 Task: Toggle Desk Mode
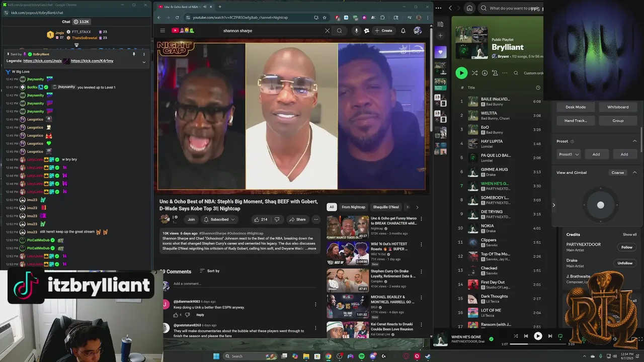(x=576, y=107)
